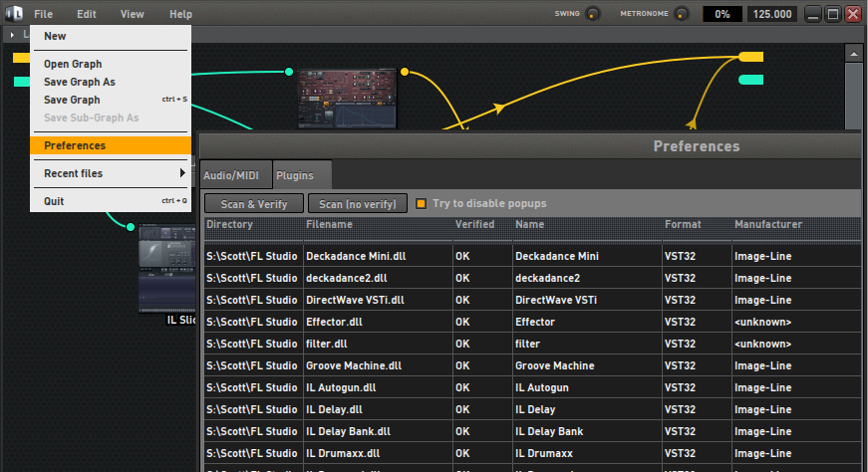This screenshot has width=868, height=472.
Task: Adjust the Swing knob
Action: [x=593, y=14]
